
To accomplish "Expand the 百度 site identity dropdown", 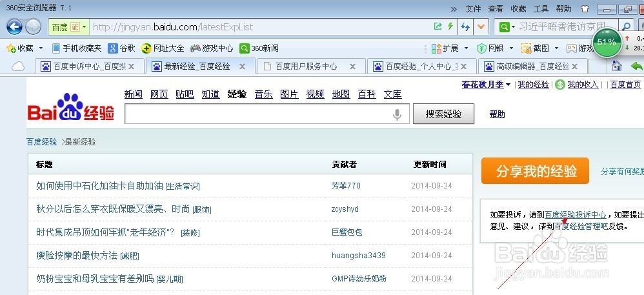I will pyautogui.click(x=84, y=28).
